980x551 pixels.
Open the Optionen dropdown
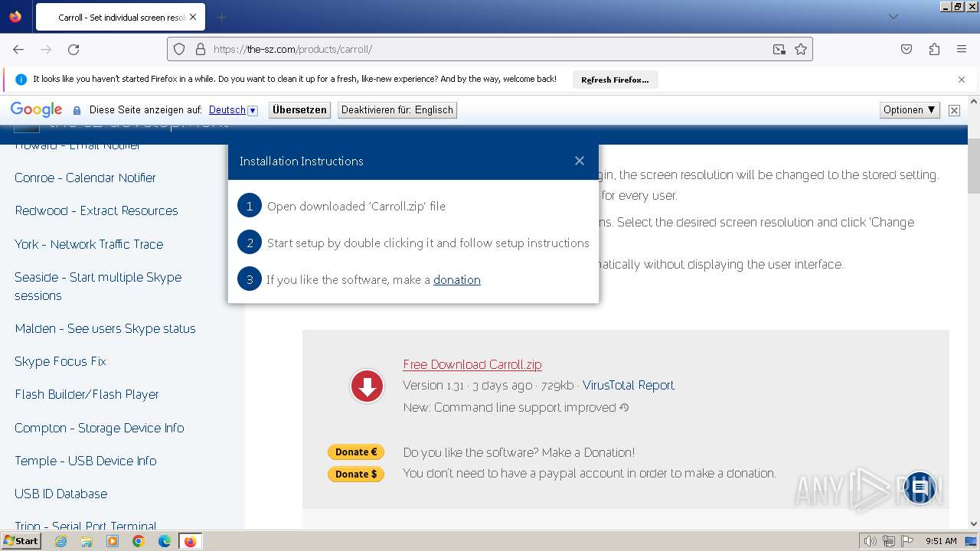tap(910, 110)
